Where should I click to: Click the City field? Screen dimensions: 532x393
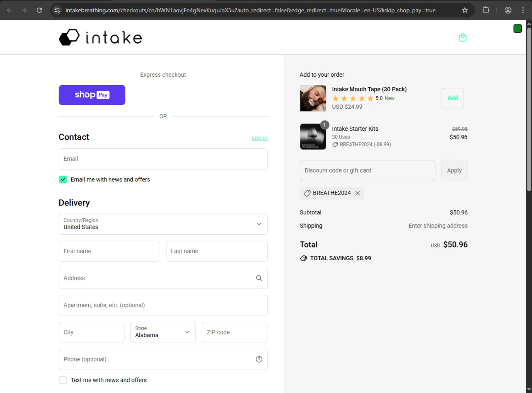click(x=92, y=332)
